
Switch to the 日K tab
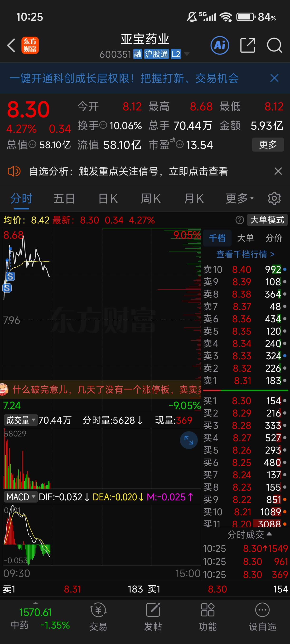[x=108, y=199]
